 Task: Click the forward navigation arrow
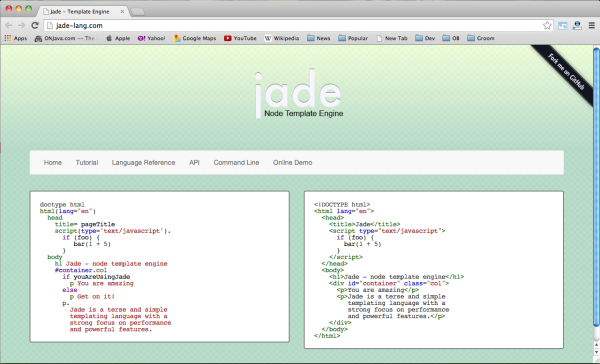pos(21,26)
